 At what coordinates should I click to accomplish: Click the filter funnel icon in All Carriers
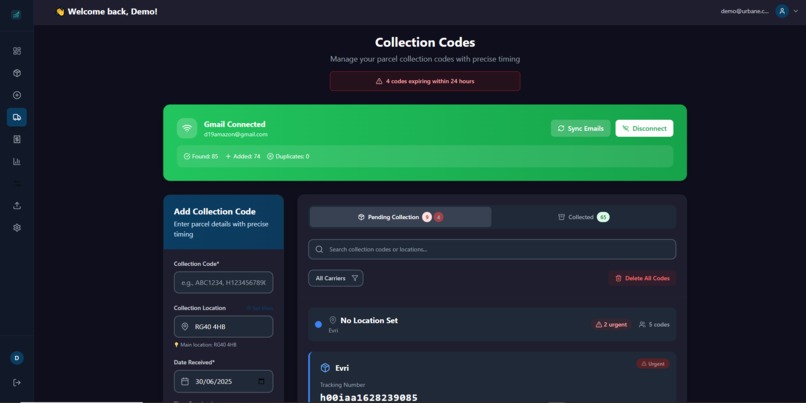355,278
